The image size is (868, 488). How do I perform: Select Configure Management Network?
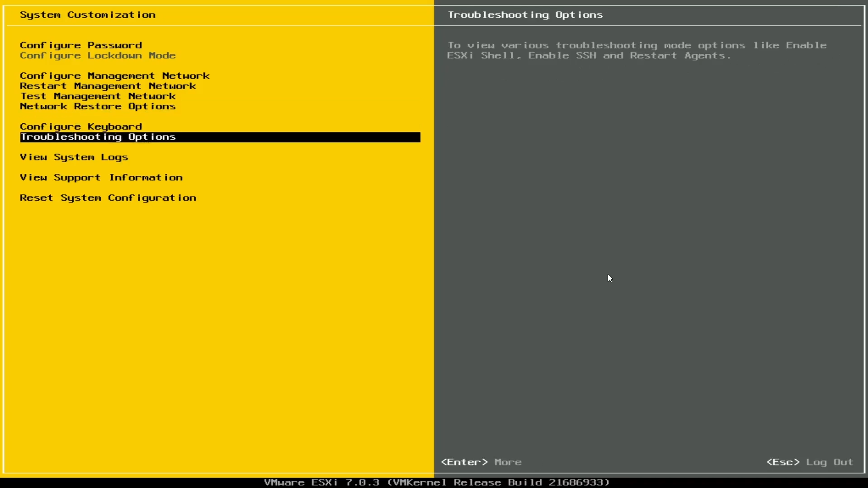pos(114,75)
